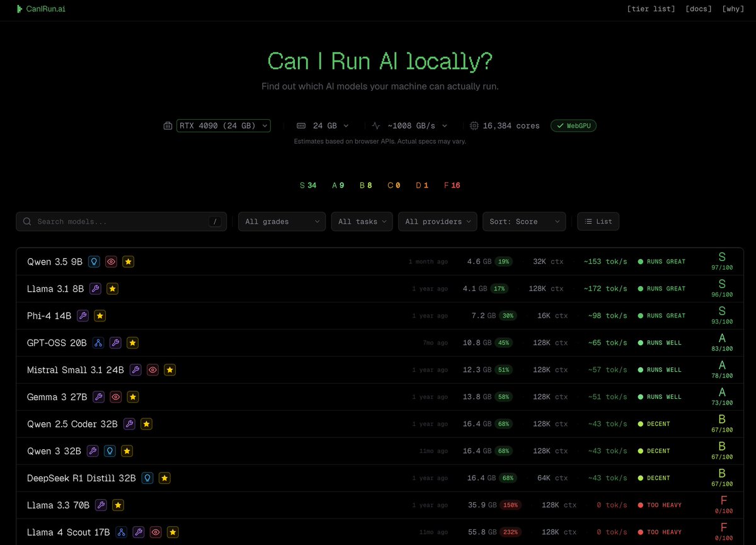Click the eye icon on Llama 4 Scout 17B
The height and width of the screenshot is (545, 756).
pyautogui.click(x=156, y=532)
